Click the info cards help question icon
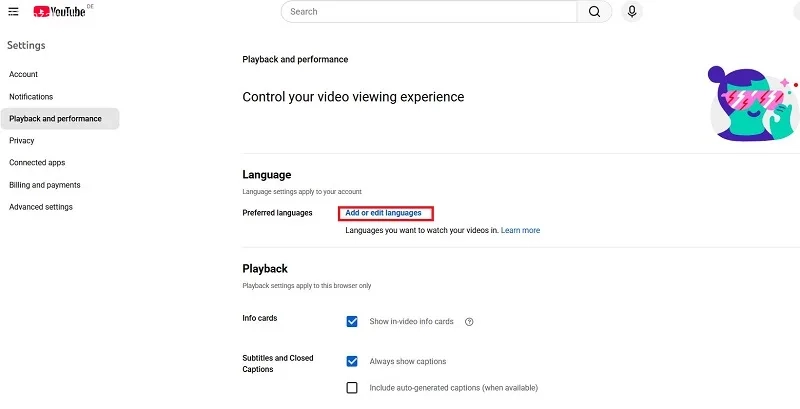This screenshot has height=409, width=800. [469, 322]
